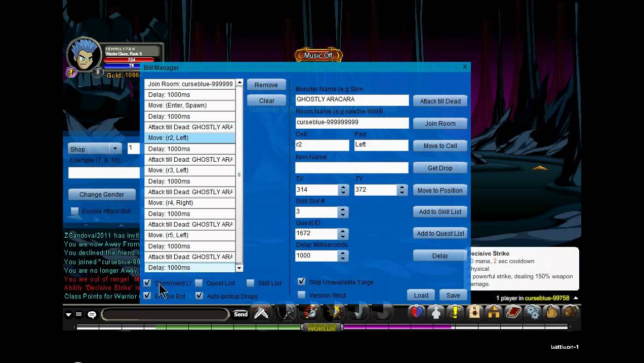Select 'Move: (r4, Right)' command row
This screenshot has width=644, height=363.
click(190, 203)
